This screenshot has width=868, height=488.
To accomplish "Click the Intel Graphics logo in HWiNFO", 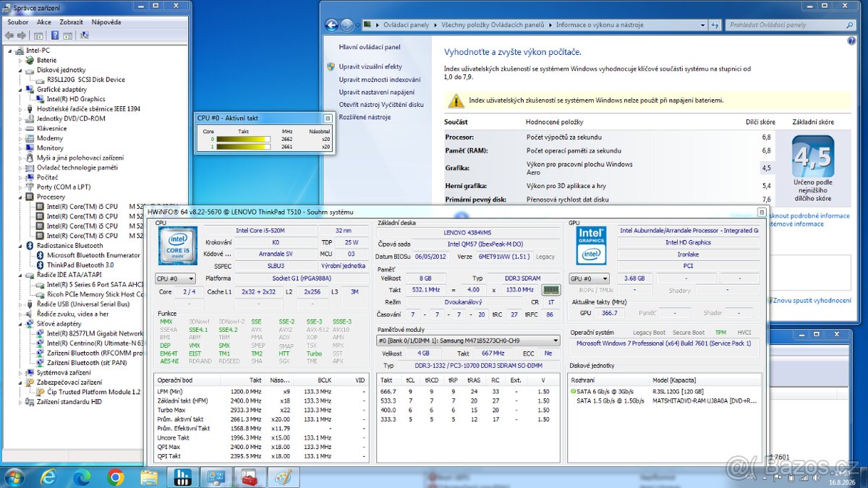I will pos(591,247).
